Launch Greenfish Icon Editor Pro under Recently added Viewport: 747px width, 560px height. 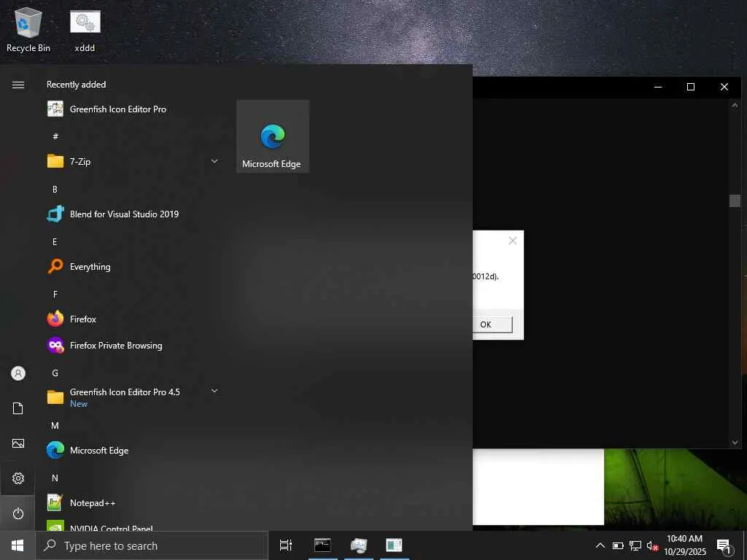click(132, 109)
